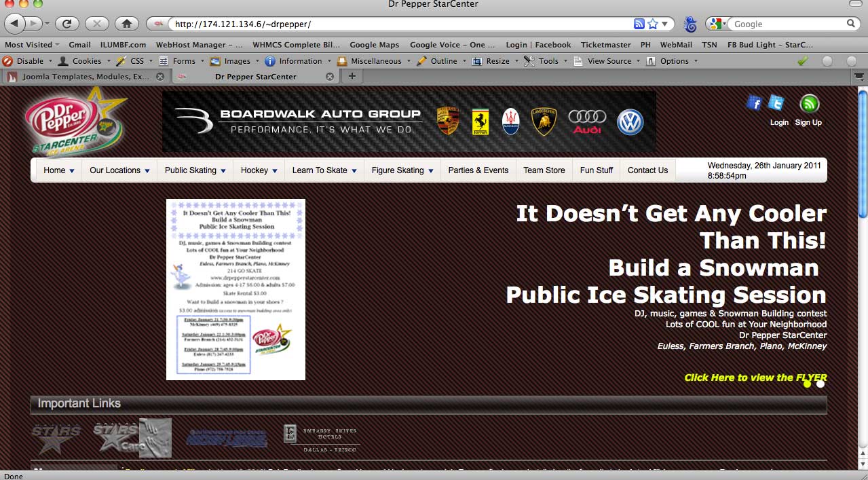Expand the Public Skating site menu
The width and height of the screenshot is (868, 480).
point(195,170)
